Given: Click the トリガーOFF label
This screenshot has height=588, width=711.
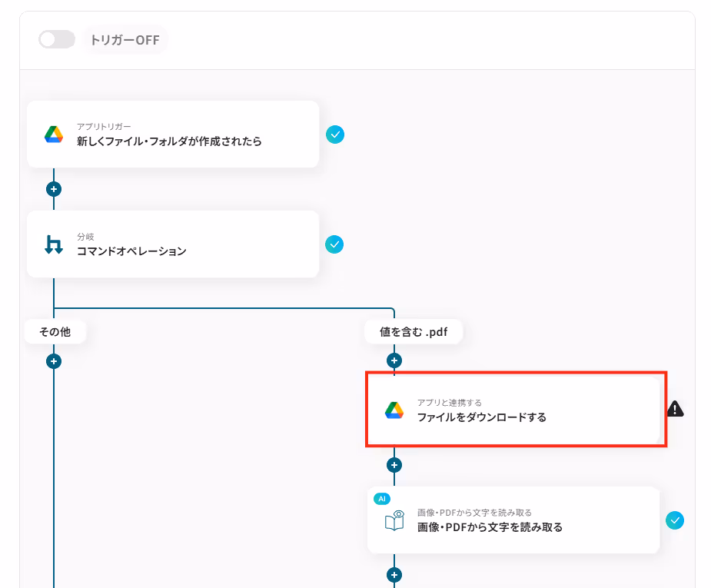Looking at the screenshot, I should pyautogui.click(x=125, y=40).
